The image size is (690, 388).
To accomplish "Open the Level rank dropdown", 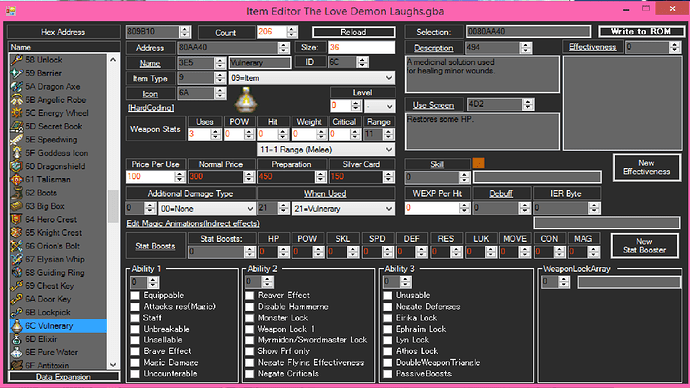I will point(379,106).
